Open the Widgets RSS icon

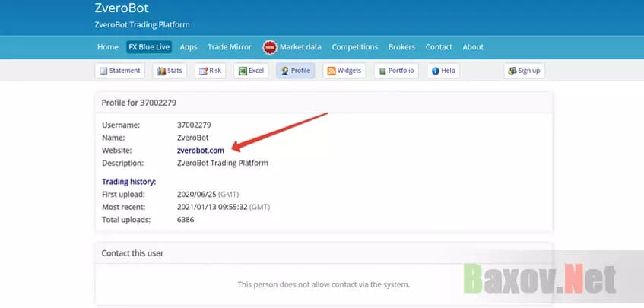[331, 71]
